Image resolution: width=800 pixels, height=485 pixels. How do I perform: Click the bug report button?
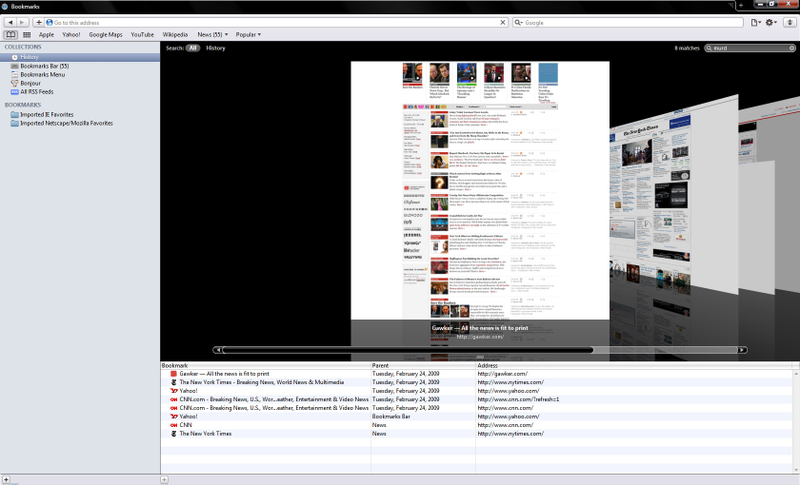pos(790,22)
